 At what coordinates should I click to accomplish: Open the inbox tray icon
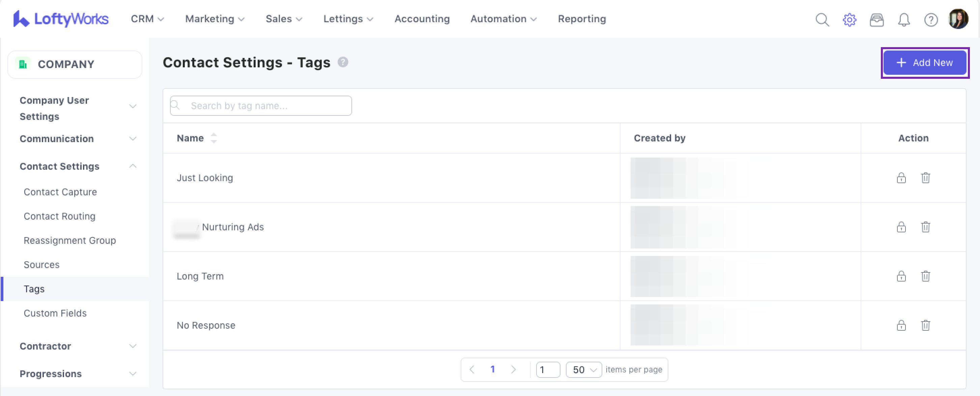pyautogui.click(x=876, y=20)
